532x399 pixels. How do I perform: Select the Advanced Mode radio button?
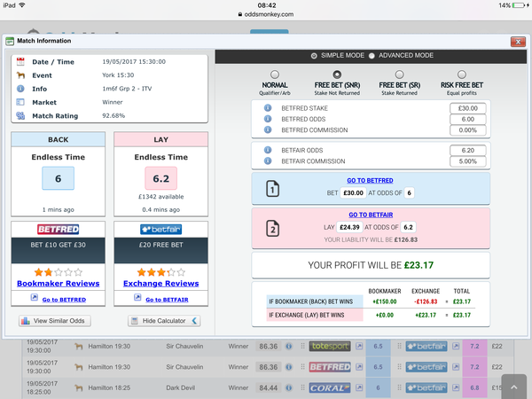(372, 56)
